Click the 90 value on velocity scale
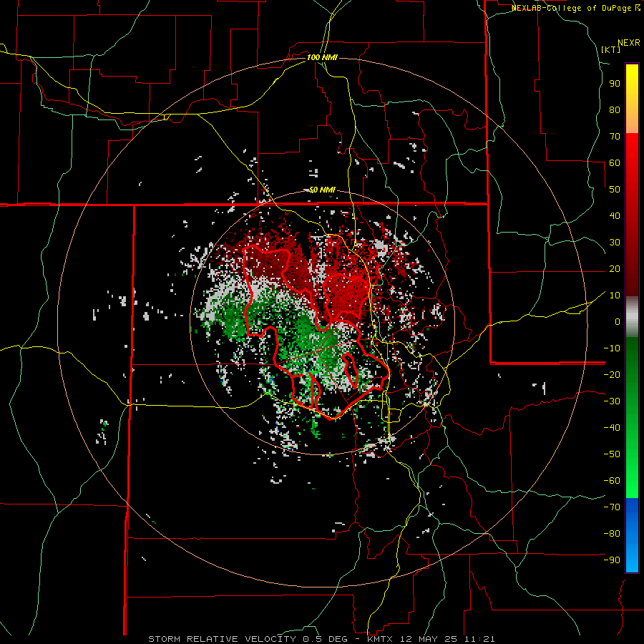Viewport: 644px width, 644px height. [x=615, y=84]
